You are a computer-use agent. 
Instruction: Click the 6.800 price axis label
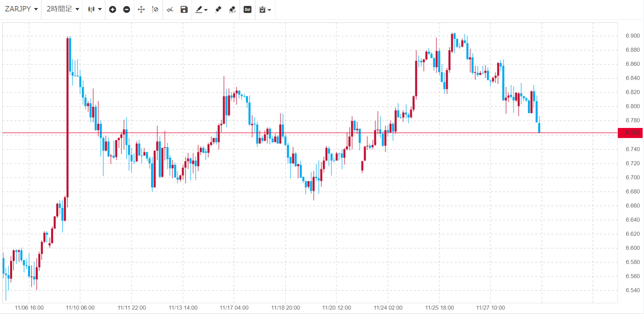pyautogui.click(x=633, y=106)
